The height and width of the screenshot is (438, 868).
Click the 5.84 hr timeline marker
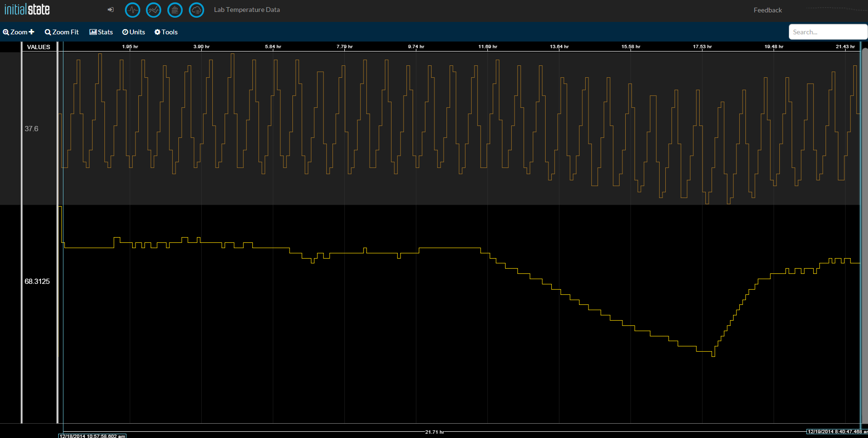click(273, 47)
